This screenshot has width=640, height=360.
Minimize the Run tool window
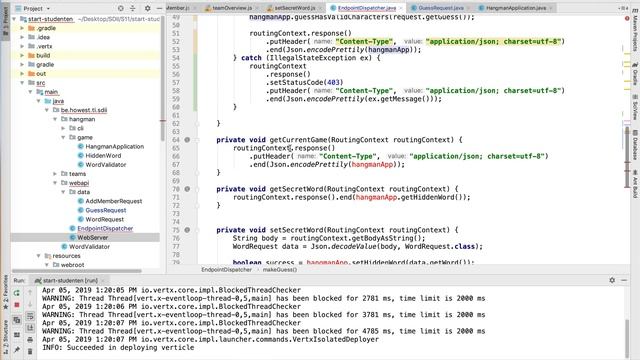pyautogui.click(x=624, y=280)
